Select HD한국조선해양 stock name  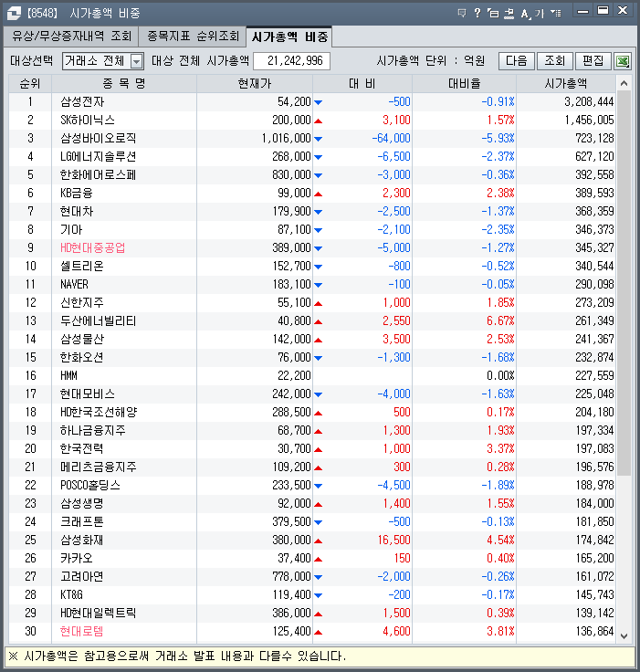point(99,413)
